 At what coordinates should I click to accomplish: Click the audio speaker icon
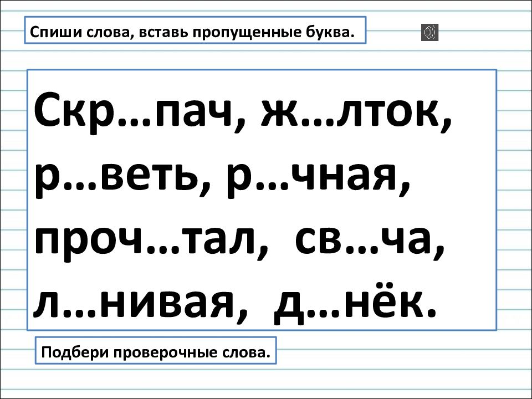point(429,33)
